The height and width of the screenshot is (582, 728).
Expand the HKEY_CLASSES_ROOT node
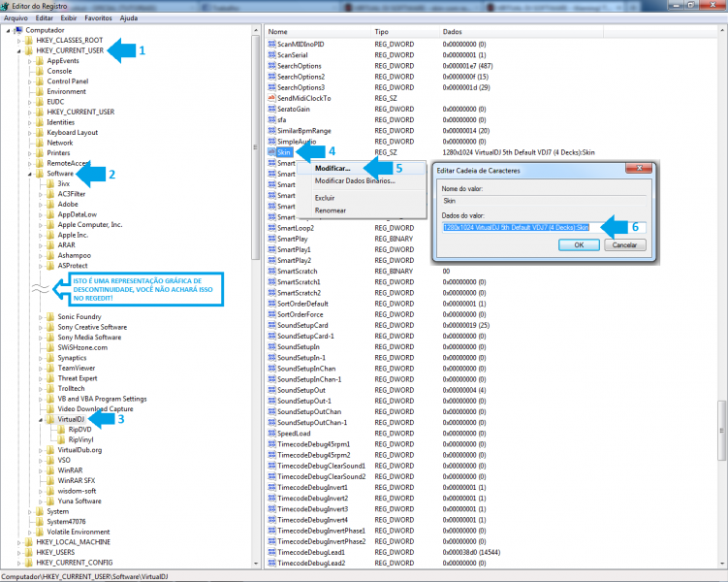(19, 41)
